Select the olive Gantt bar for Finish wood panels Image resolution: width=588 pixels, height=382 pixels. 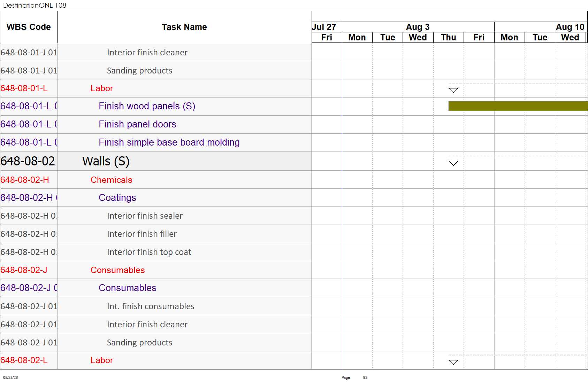pos(518,106)
